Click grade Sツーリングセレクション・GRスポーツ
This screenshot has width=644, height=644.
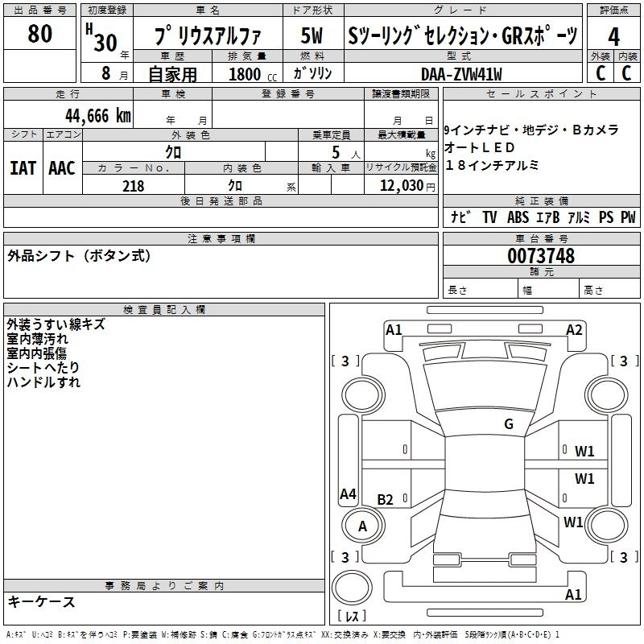point(463,36)
